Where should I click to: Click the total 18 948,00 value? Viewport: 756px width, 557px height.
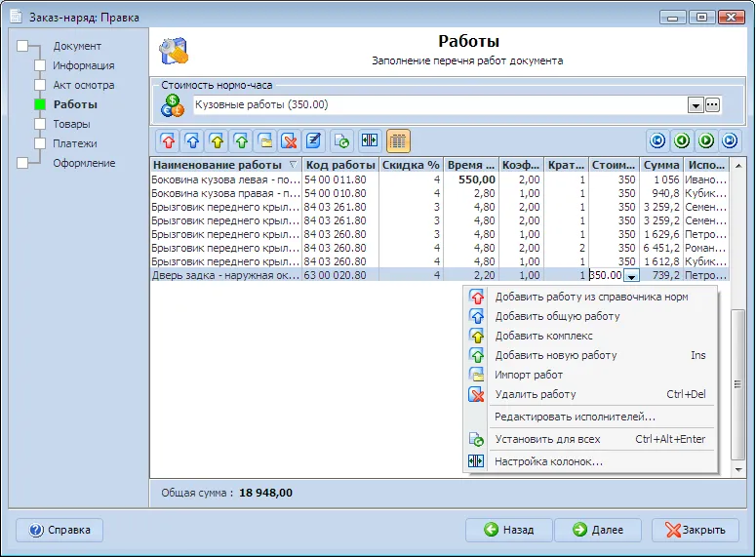click(x=265, y=493)
